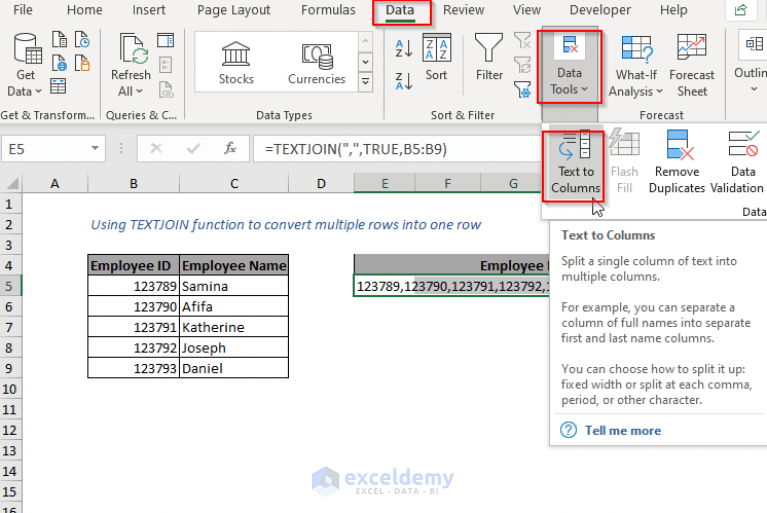Open the Formulas tab
The image size is (767, 513).
(328, 10)
